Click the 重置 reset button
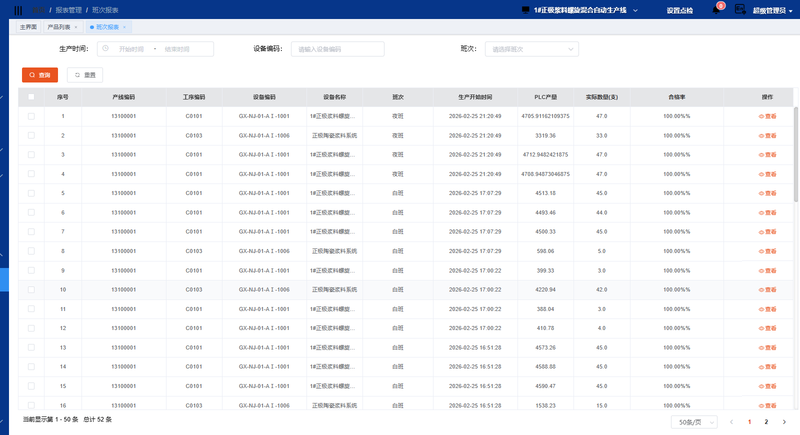This screenshot has width=800, height=435. [x=85, y=75]
